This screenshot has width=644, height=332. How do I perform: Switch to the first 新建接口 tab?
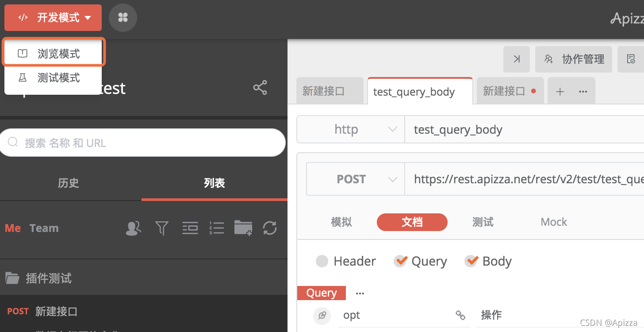[330, 91]
